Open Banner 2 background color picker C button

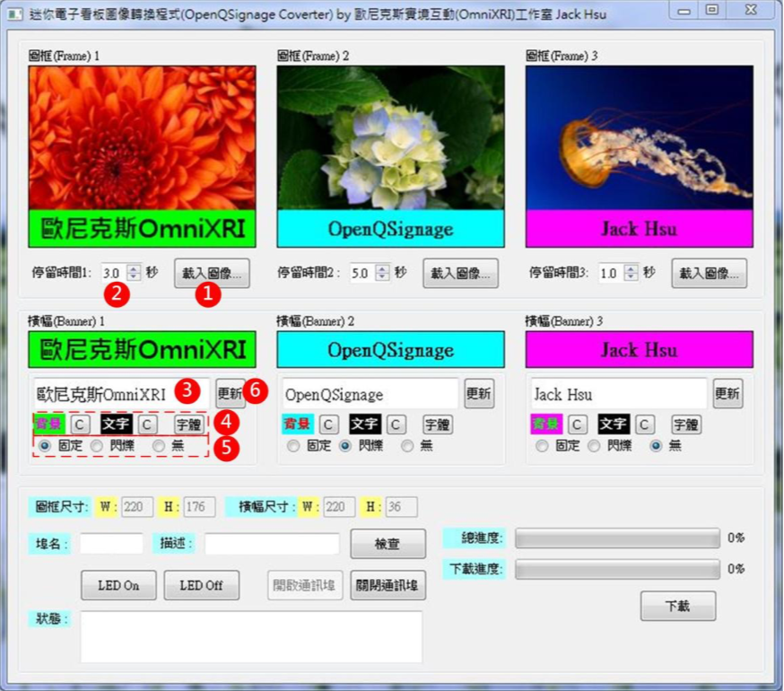(328, 424)
